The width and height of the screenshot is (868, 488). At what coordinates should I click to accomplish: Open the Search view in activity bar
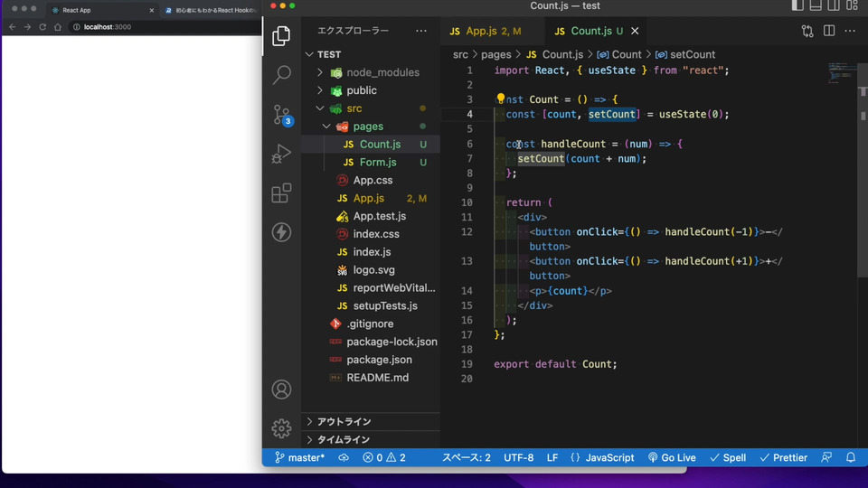click(x=281, y=75)
